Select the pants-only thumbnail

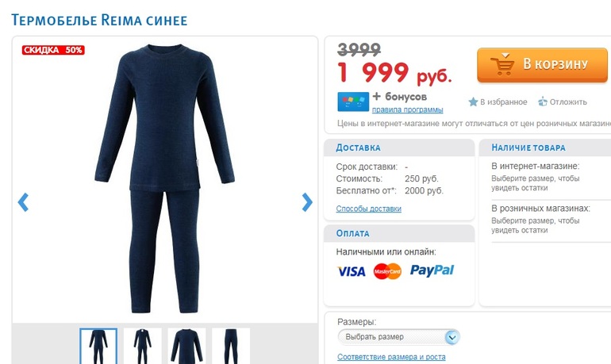click(x=231, y=346)
